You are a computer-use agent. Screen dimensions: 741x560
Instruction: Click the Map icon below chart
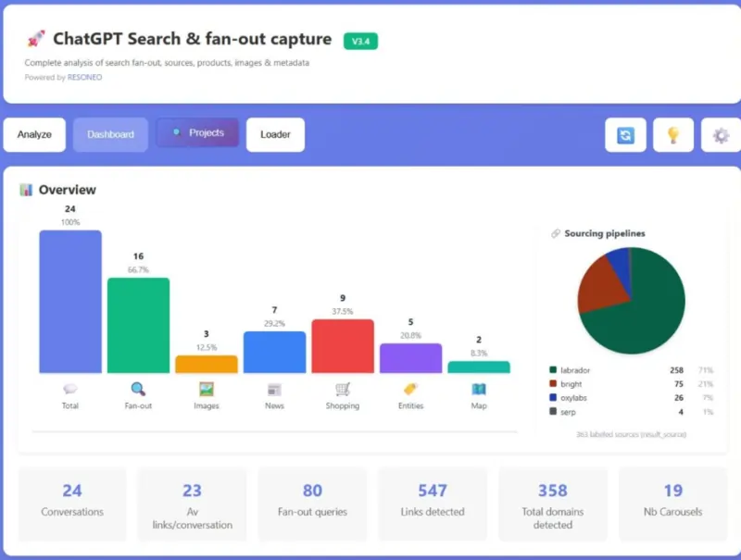click(x=479, y=389)
